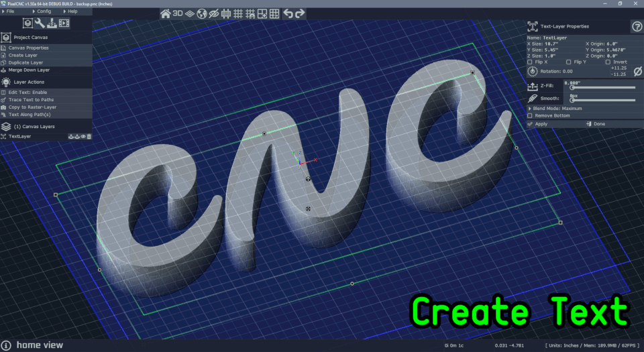The height and width of the screenshot is (352, 644).
Task: Open the simulation film-strip mode
Action: [64, 23]
